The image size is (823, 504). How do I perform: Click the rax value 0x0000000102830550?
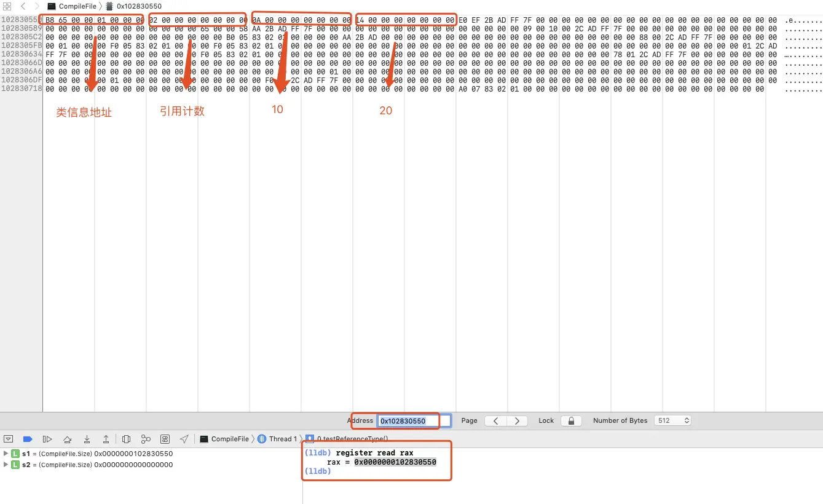395,462
